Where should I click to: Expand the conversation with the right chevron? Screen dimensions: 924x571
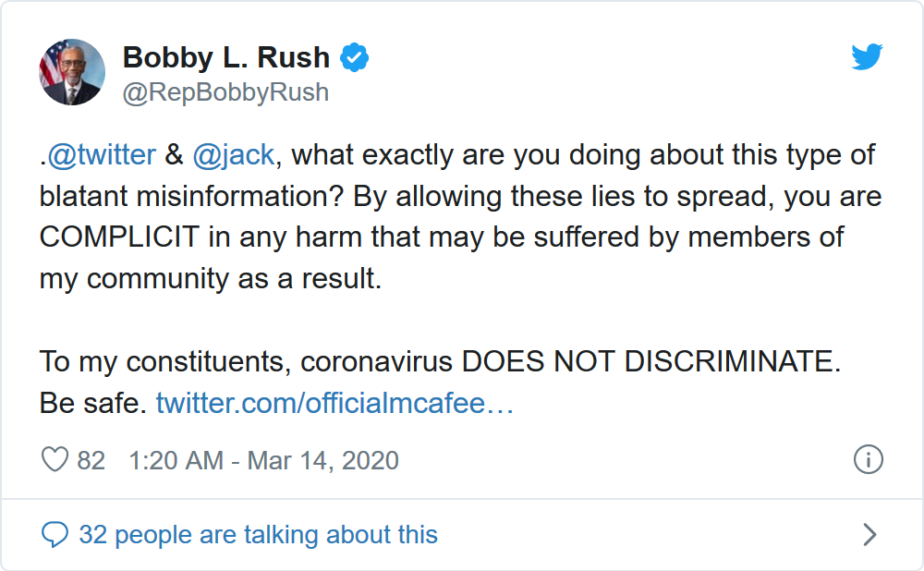point(869,534)
